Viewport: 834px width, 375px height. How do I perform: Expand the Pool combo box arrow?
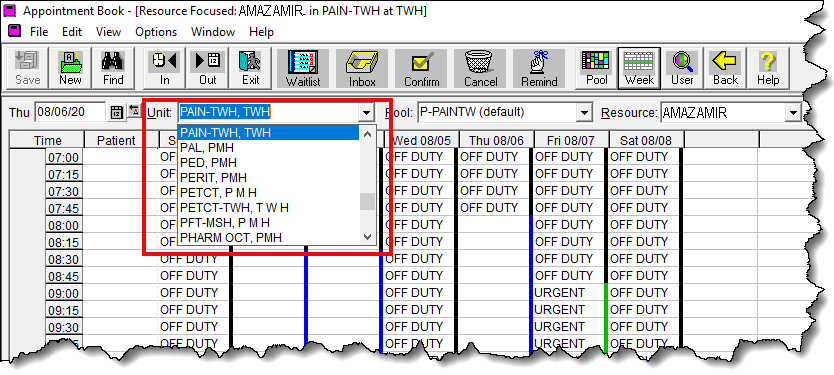pyautogui.click(x=585, y=112)
